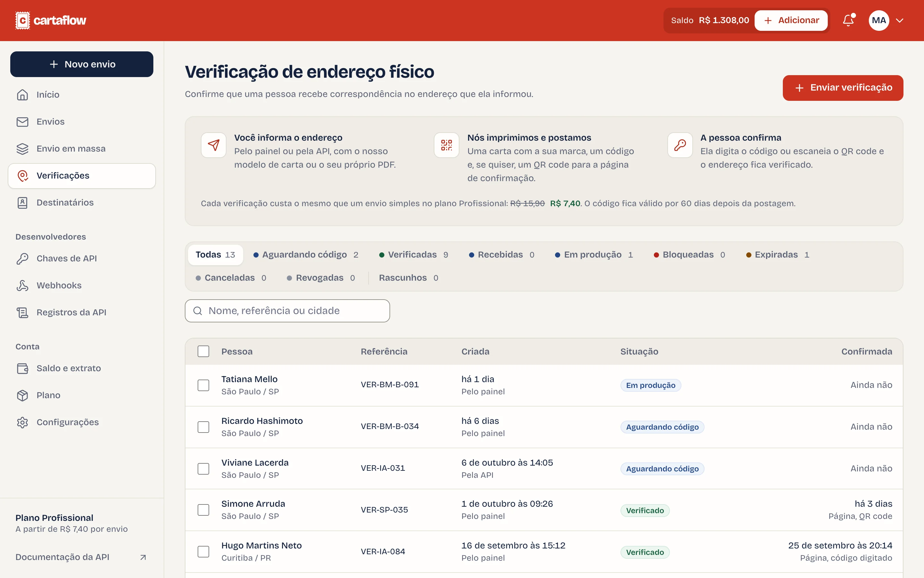Click the Envio em massa layers icon
The height and width of the screenshot is (578, 924).
[x=22, y=149]
